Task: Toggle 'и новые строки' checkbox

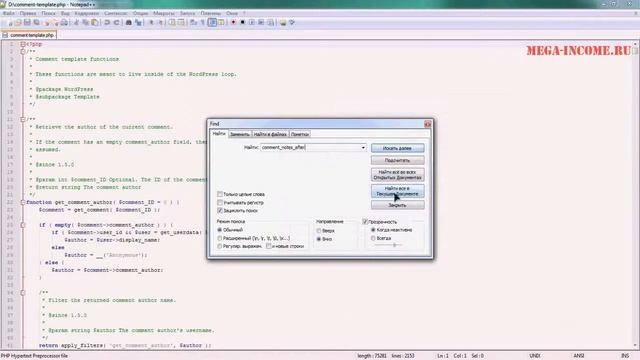Action: (x=269, y=246)
